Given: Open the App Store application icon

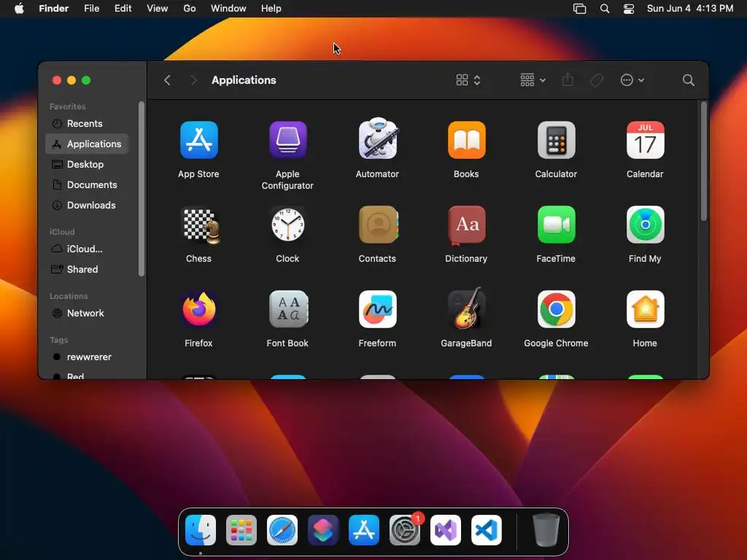Looking at the screenshot, I should [199, 140].
